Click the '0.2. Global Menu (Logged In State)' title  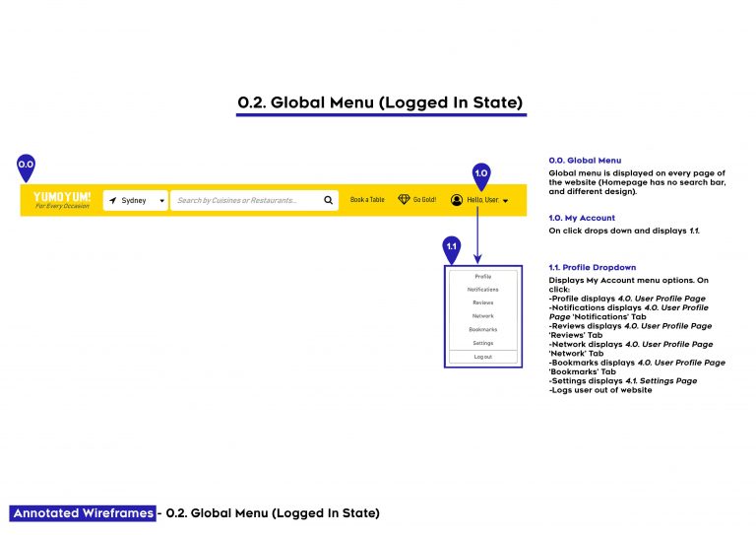(x=380, y=102)
